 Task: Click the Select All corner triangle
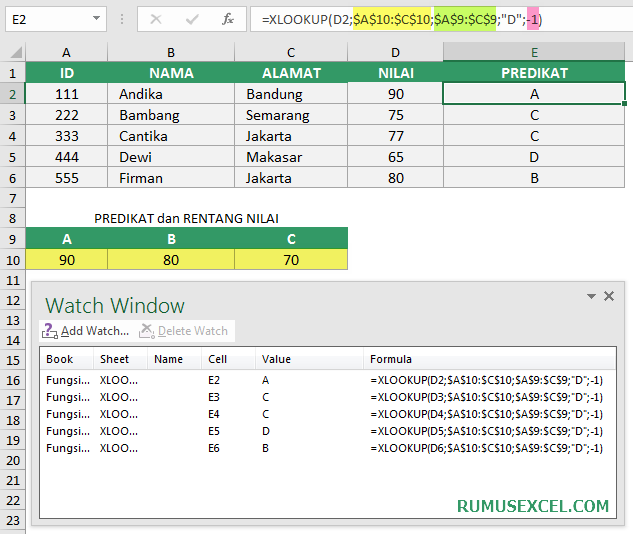[16, 52]
